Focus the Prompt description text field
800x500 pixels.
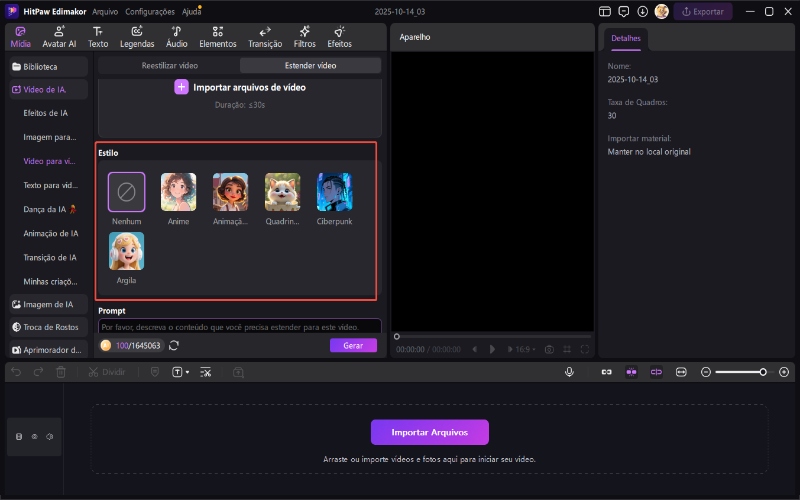[x=240, y=327]
